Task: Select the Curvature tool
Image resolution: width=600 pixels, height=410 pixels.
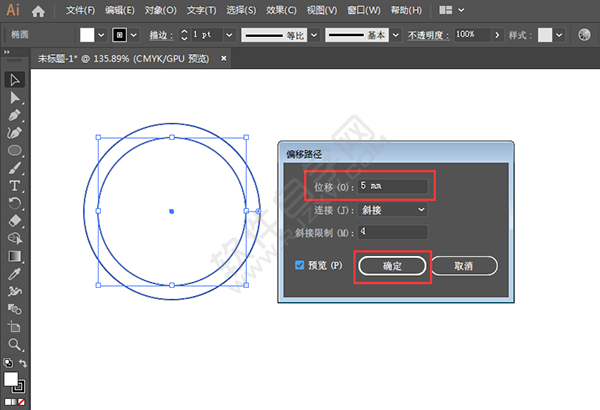Action: pyautogui.click(x=15, y=133)
